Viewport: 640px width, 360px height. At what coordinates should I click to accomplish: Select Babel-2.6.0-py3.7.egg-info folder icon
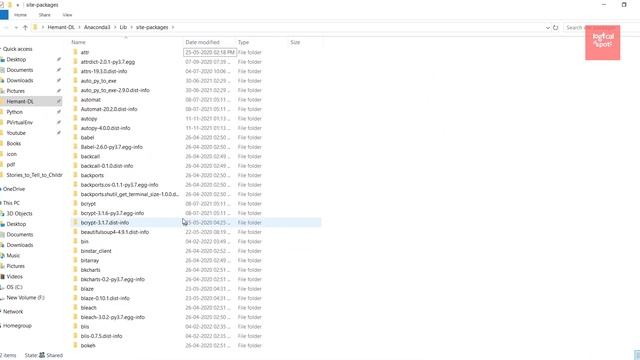point(75,147)
